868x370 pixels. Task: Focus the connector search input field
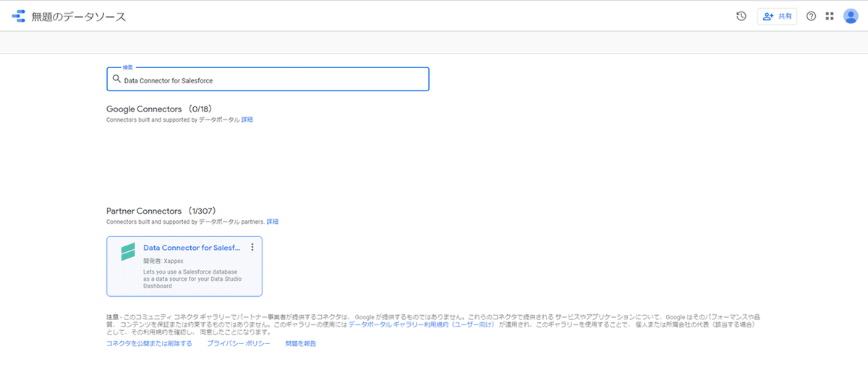click(x=268, y=80)
